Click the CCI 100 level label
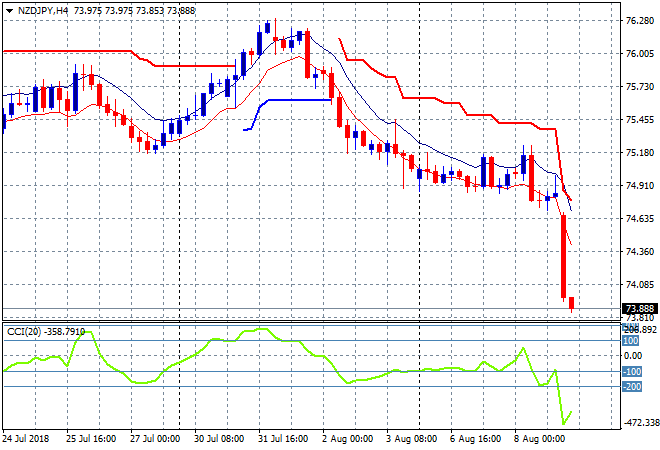 (x=630, y=341)
